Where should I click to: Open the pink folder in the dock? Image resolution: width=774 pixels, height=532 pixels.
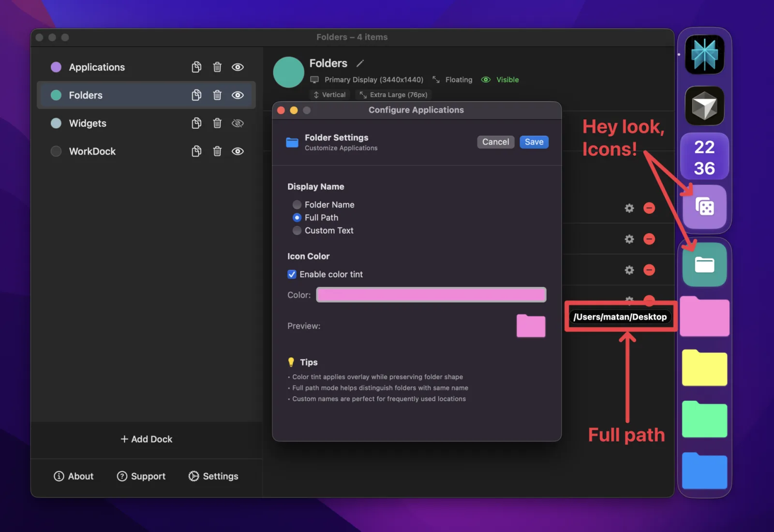coord(704,316)
